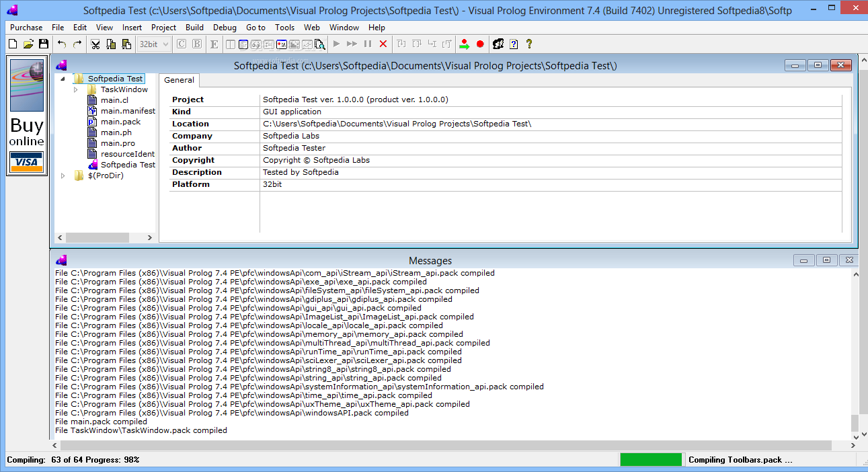Click the Step Into debug icon
This screenshot has width=868, height=472.
click(x=402, y=44)
